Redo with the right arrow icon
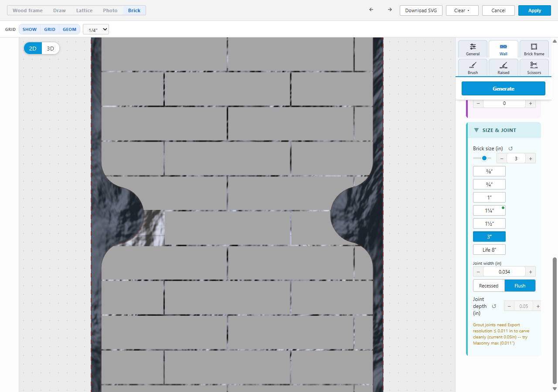This screenshot has height=392, width=558. (390, 10)
